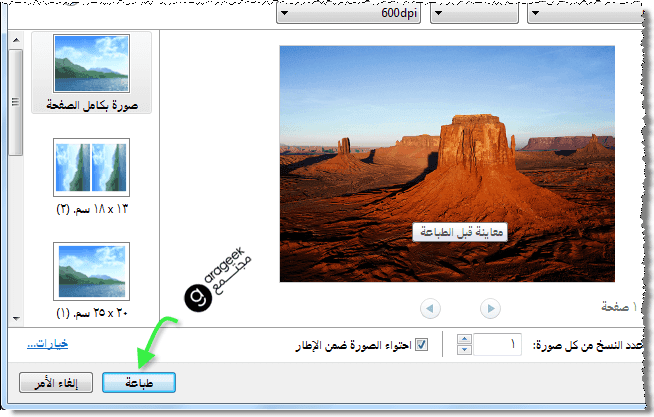Image resolution: width=654 pixels, height=417 pixels.
Task: Toggle the fit picture to frame checkbox
Action: coord(421,345)
